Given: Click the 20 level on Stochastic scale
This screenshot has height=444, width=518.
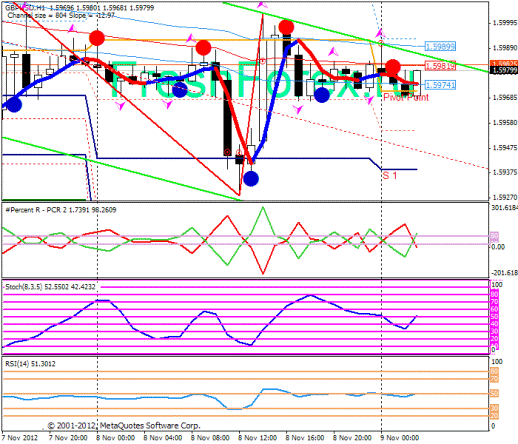Looking at the screenshot, I should pyautogui.click(x=494, y=339).
